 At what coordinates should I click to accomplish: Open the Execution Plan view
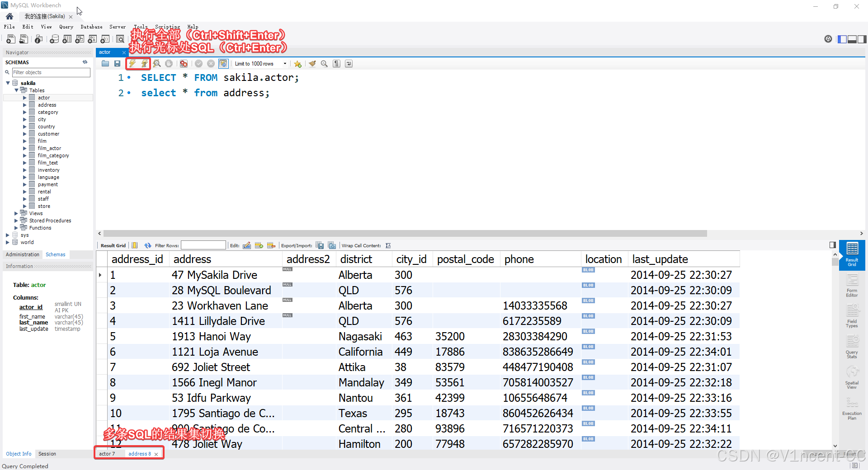point(852,409)
